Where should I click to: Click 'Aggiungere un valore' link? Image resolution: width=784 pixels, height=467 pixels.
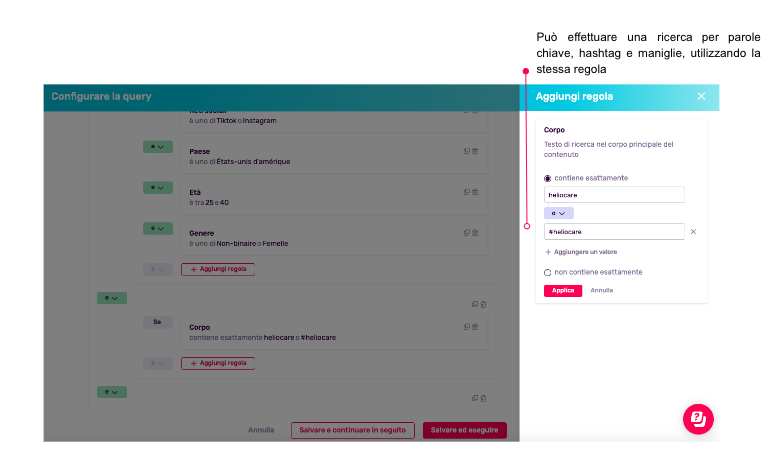click(581, 252)
